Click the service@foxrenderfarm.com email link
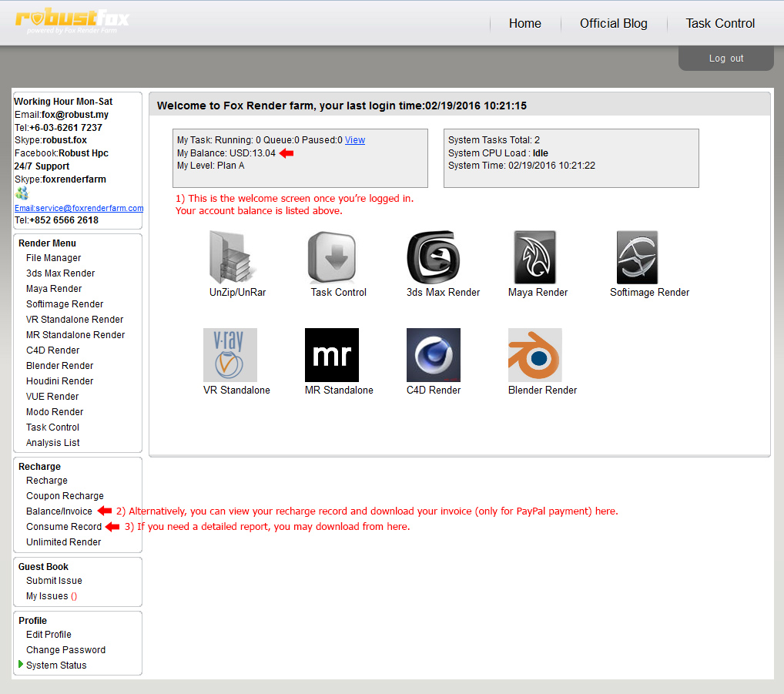The image size is (784, 694). 79,208
